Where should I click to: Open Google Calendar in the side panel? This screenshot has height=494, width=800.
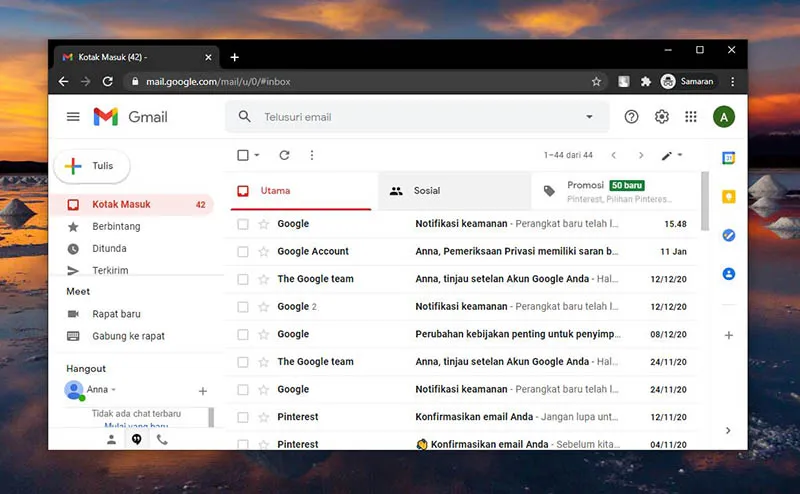[729, 158]
